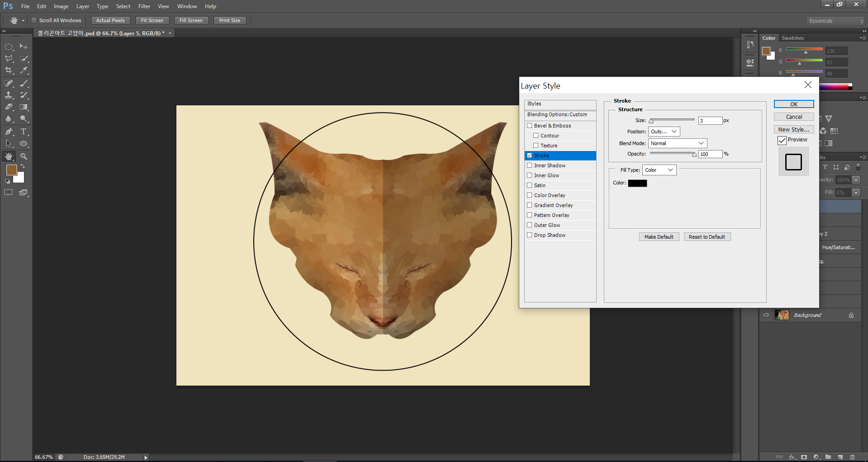The height and width of the screenshot is (462, 868).
Task: Enable the Texture checkbox
Action: 536,146
